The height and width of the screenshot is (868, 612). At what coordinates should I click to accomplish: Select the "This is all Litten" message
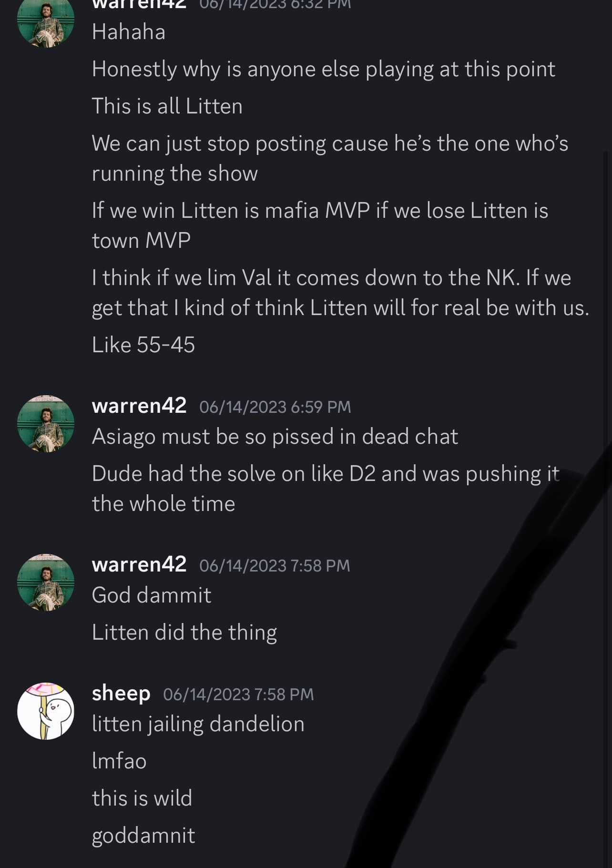click(167, 106)
